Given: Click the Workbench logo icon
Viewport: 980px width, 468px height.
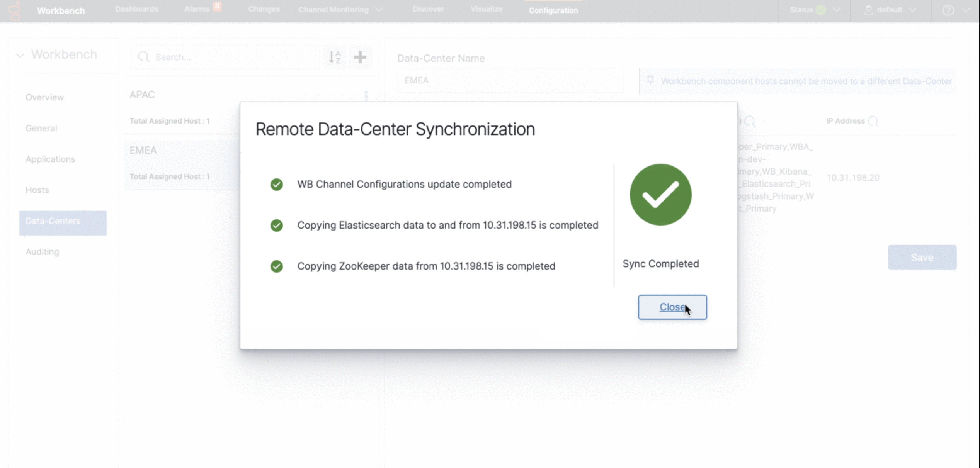Looking at the screenshot, I should tap(15, 10).
